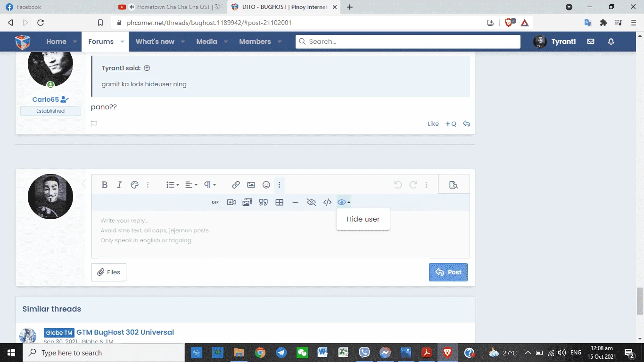The width and height of the screenshot is (644, 362).
Task: Expand the Media submenu arrow
Action: click(x=226, y=41)
